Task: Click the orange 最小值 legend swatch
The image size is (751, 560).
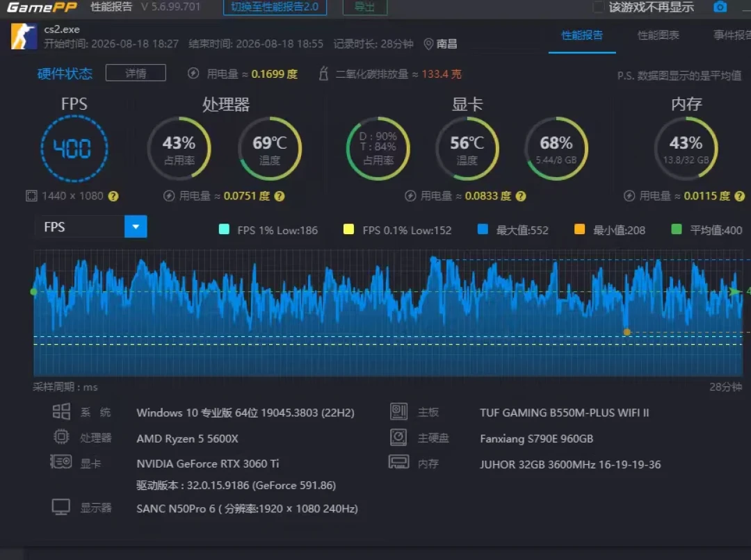Action: tap(579, 229)
